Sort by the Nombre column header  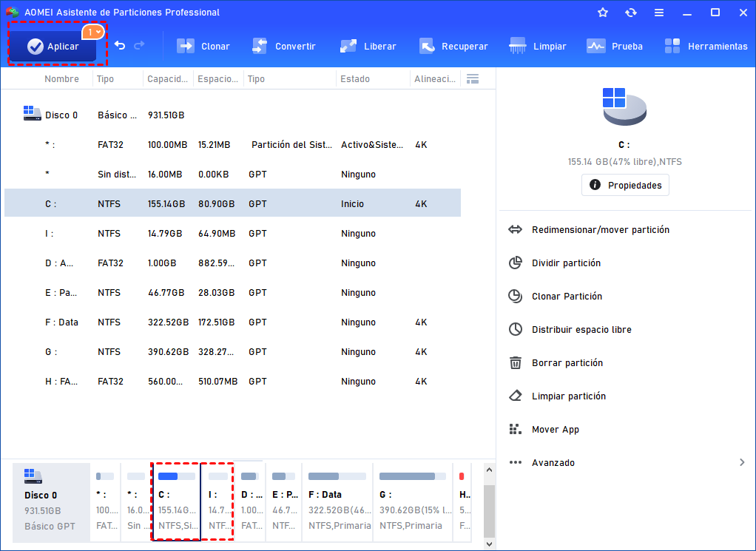pyautogui.click(x=61, y=79)
